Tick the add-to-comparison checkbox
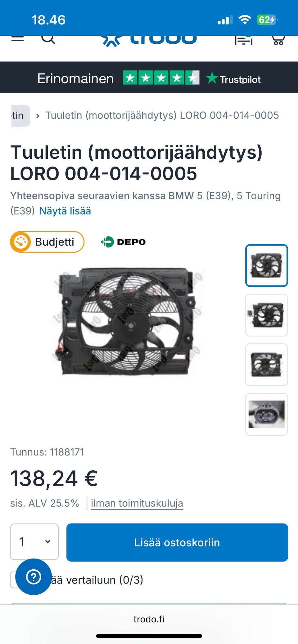Screen dimensions: 298x644 (14, 580)
